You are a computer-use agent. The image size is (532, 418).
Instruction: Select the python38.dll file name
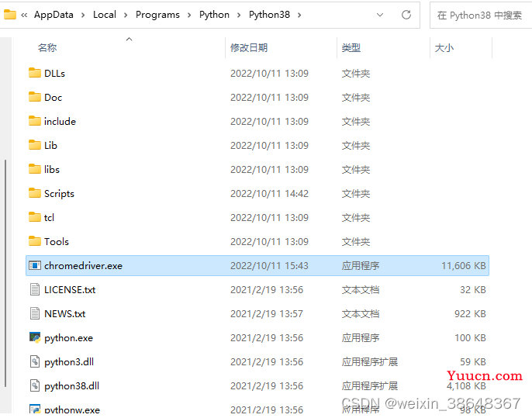pyautogui.click(x=71, y=386)
